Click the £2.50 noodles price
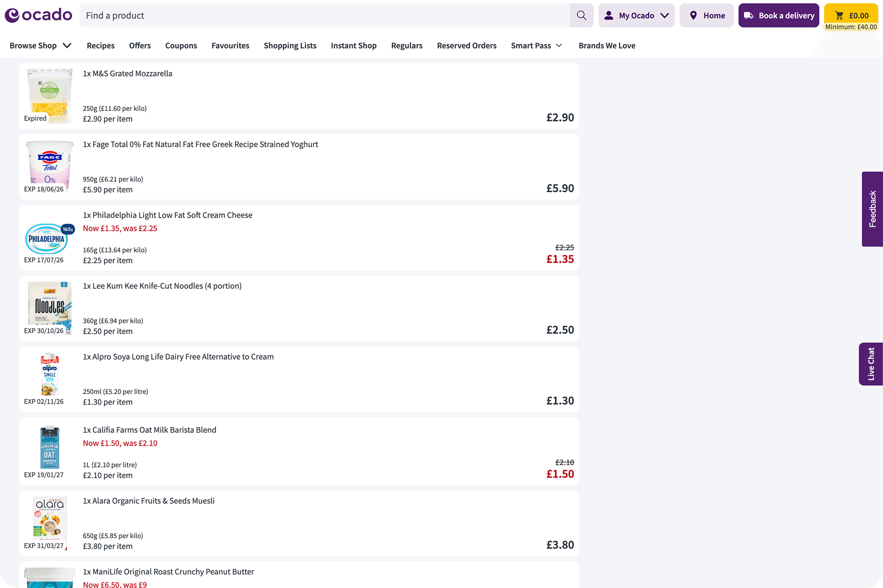The image size is (883, 588). 560,330
